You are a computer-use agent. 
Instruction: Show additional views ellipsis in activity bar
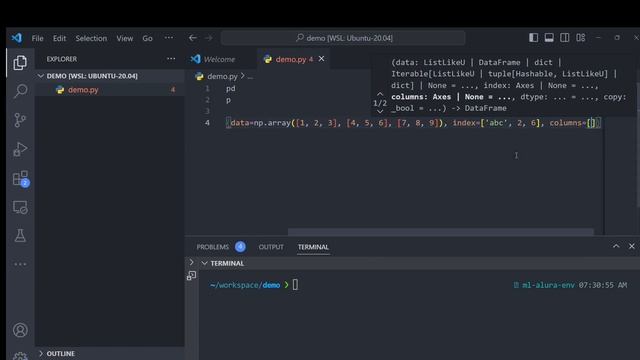20,264
